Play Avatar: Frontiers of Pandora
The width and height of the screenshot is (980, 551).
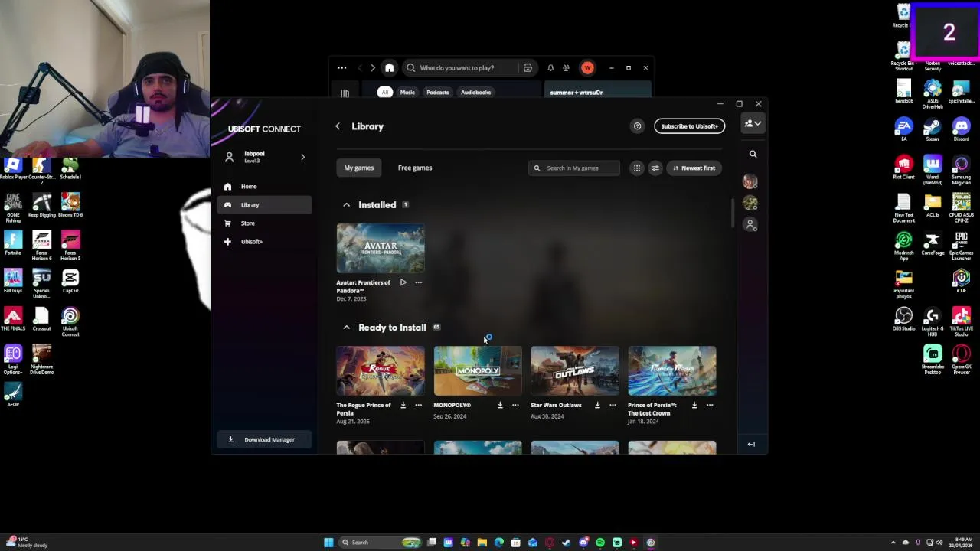tap(403, 282)
